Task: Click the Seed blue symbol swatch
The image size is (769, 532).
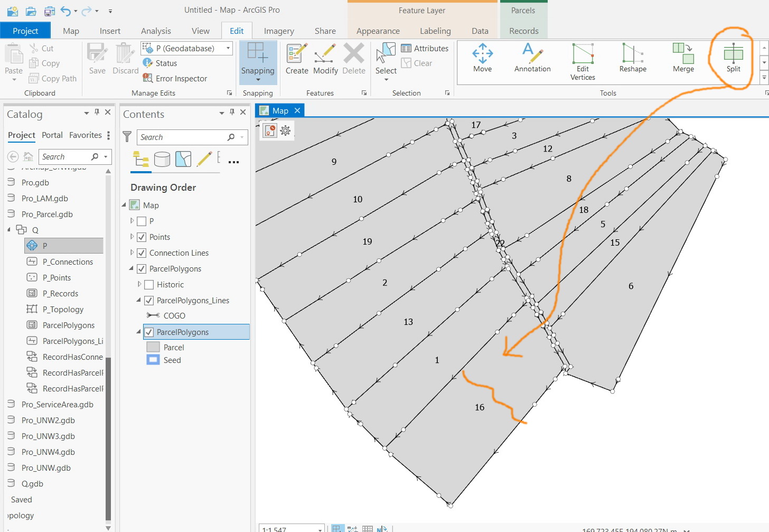Action: coord(153,360)
